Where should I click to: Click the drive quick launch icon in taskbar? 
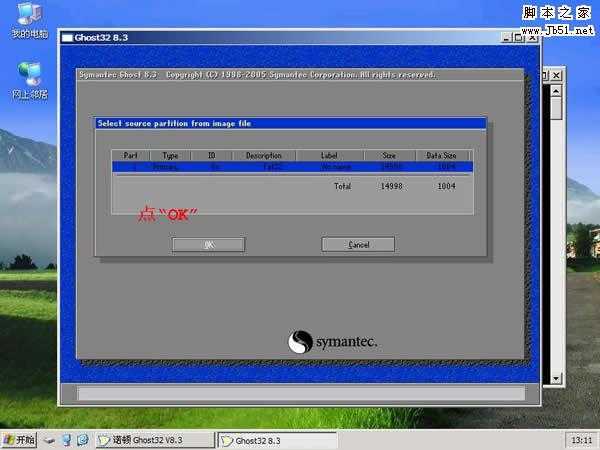click(49, 440)
